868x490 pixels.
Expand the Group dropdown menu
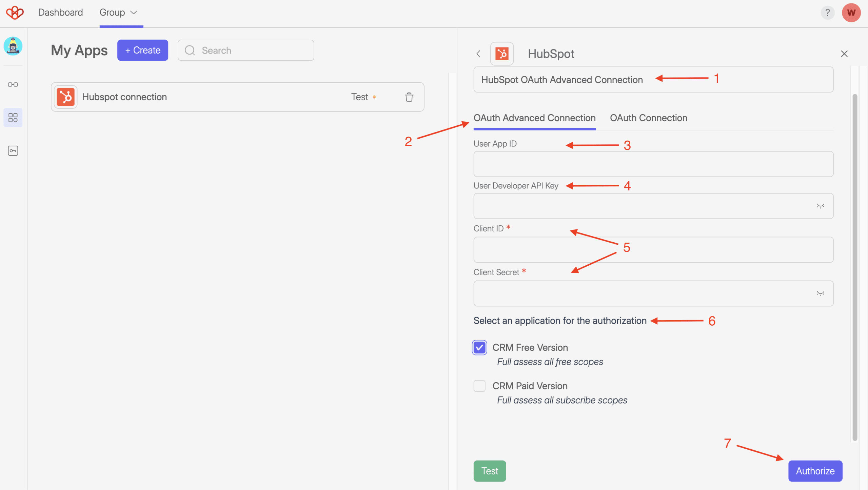[118, 13]
